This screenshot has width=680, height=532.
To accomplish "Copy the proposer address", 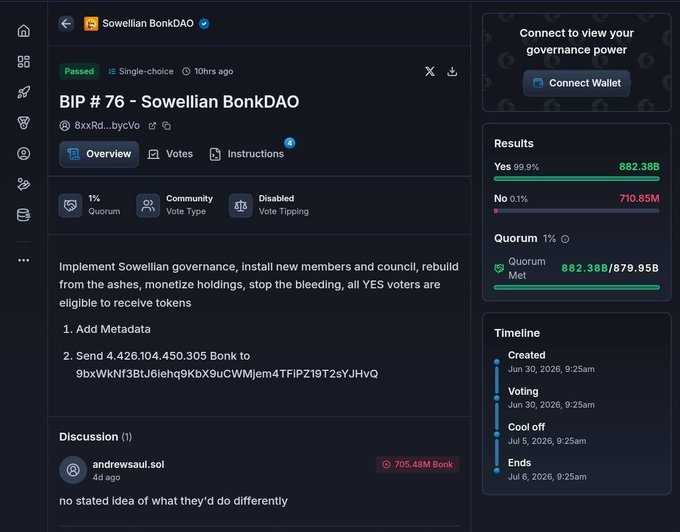I will pos(167,126).
